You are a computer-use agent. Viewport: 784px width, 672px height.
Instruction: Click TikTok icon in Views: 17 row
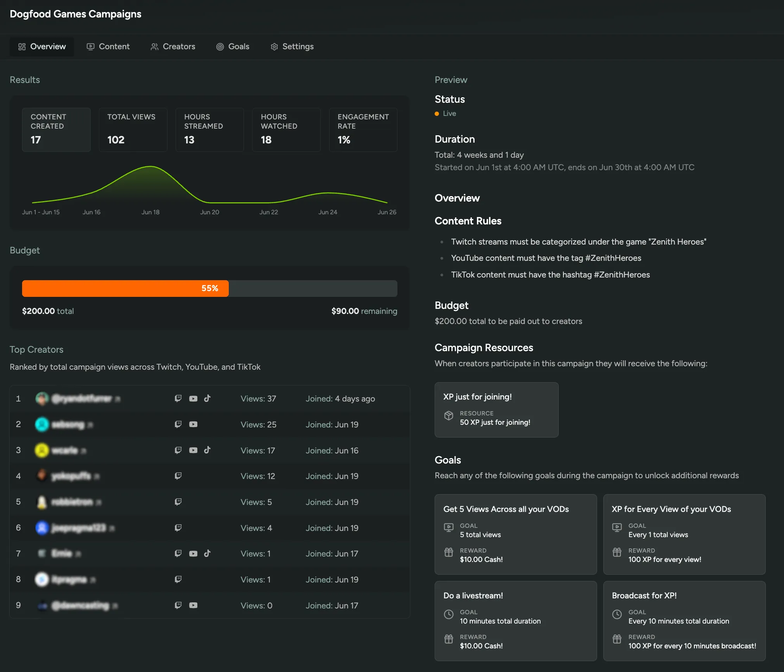click(x=207, y=450)
